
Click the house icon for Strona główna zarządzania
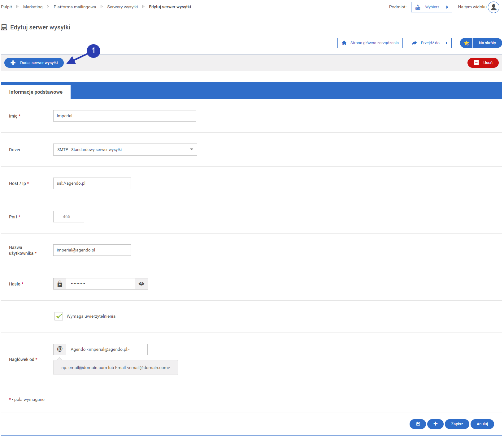344,43
